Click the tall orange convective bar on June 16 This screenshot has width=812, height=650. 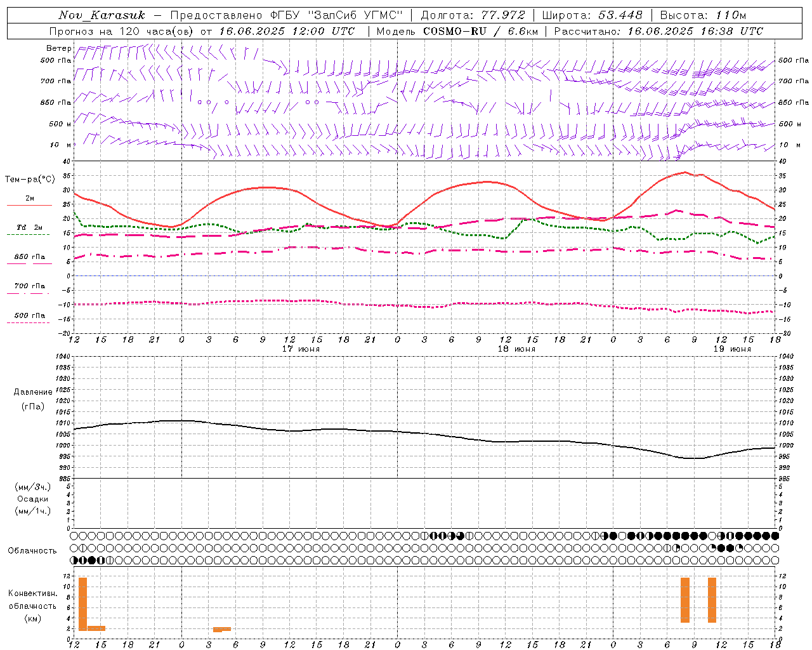pos(82,604)
